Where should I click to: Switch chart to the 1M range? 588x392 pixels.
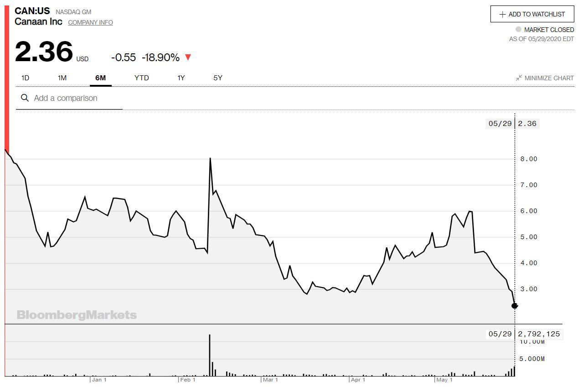[62, 78]
